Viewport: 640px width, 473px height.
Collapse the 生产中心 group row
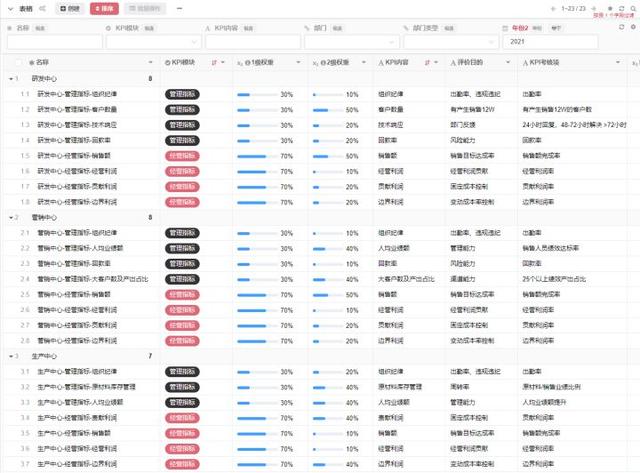click(11, 356)
